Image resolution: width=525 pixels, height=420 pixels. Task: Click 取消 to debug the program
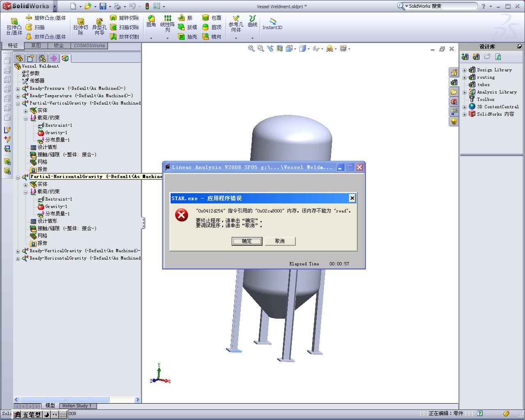tap(280, 241)
